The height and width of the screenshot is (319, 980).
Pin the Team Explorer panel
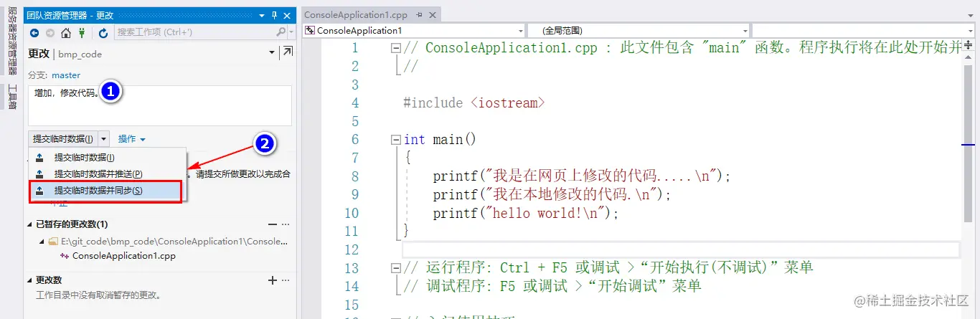[x=275, y=15]
